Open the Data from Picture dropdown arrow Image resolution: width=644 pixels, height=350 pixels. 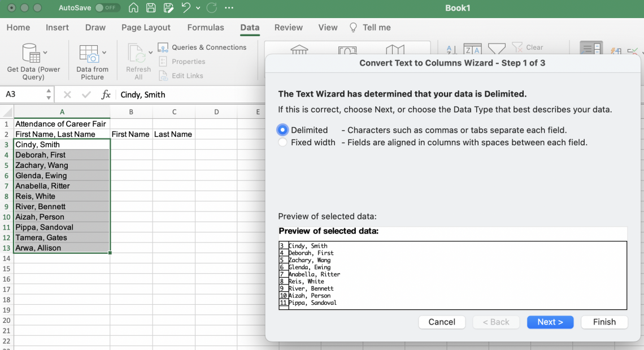(x=105, y=53)
